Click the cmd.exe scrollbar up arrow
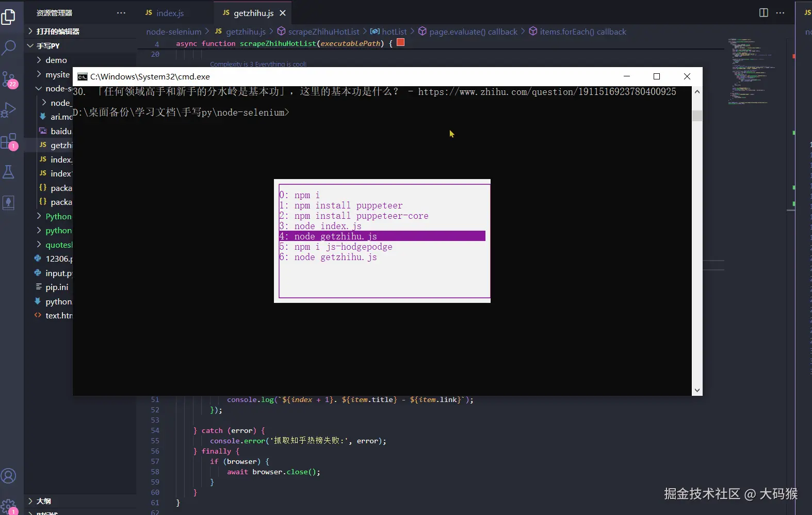 click(x=697, y=92)
